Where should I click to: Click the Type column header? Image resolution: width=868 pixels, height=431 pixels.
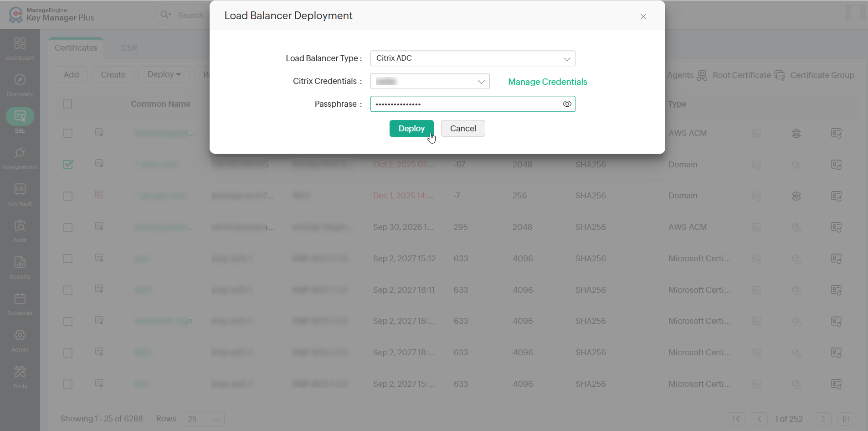pos(677,104)
